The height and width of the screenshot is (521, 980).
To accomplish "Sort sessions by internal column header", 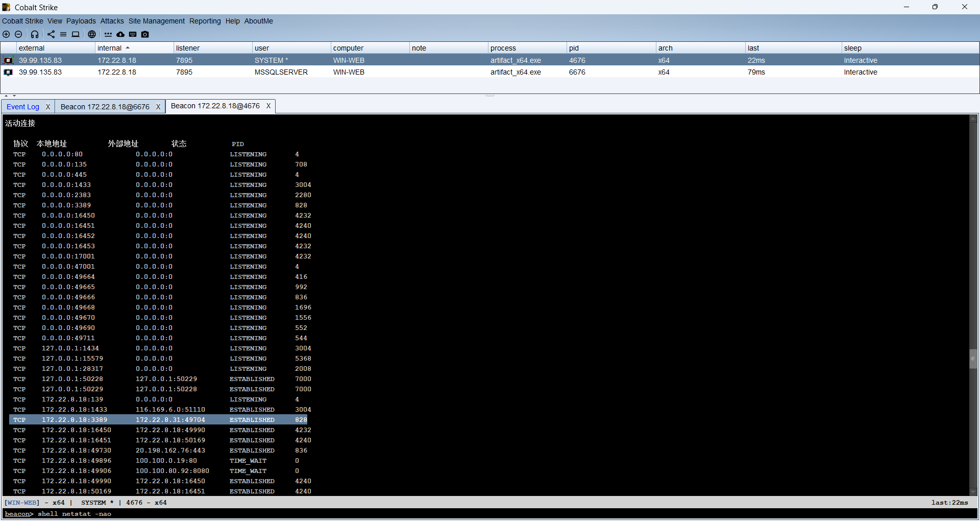I will point(134,48).
